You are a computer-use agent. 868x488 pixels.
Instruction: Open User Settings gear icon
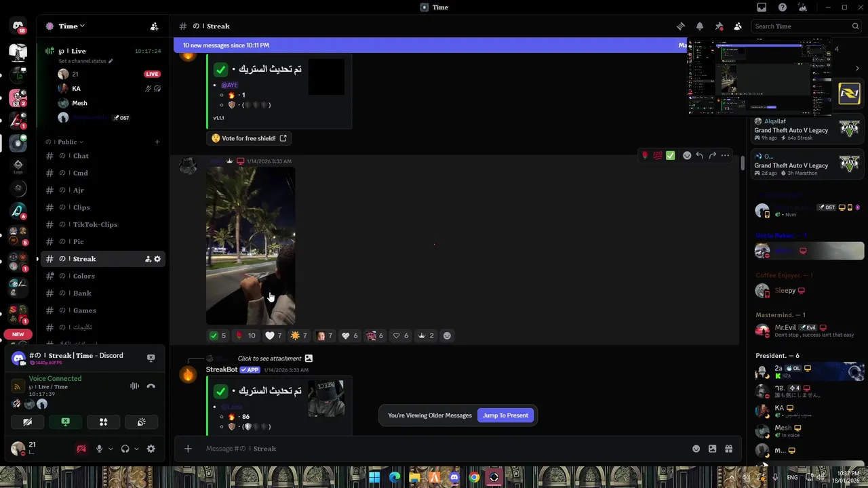pyautogui.click(x=151, y=449)
